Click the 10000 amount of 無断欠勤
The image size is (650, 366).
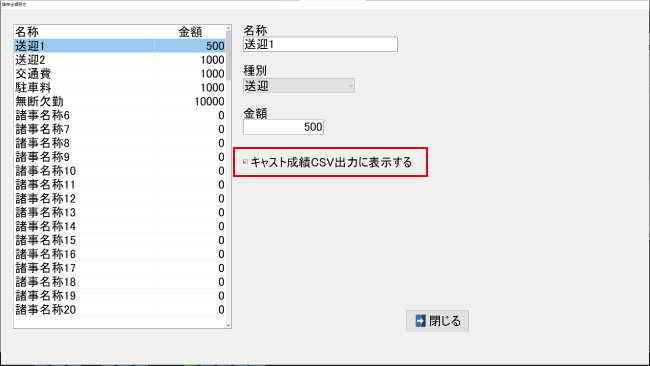(209, 102)
